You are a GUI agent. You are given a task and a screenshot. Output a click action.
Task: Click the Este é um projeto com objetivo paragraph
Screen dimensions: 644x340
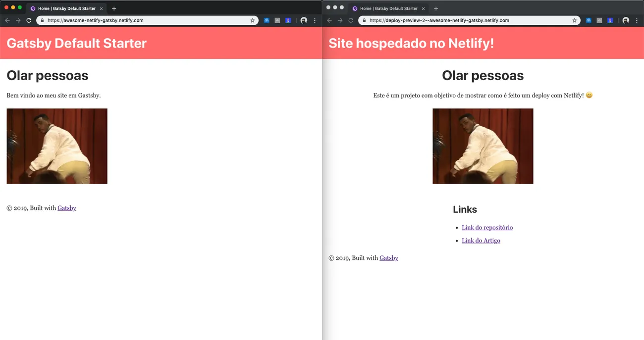click(x=483, y=95)
